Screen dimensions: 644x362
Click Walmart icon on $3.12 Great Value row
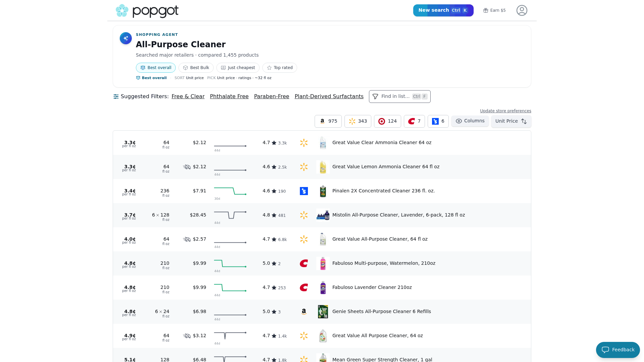pos(304,336)
